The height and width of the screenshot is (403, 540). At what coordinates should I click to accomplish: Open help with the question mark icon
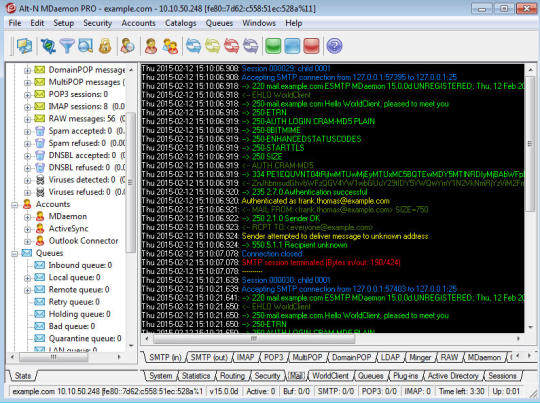334,46
